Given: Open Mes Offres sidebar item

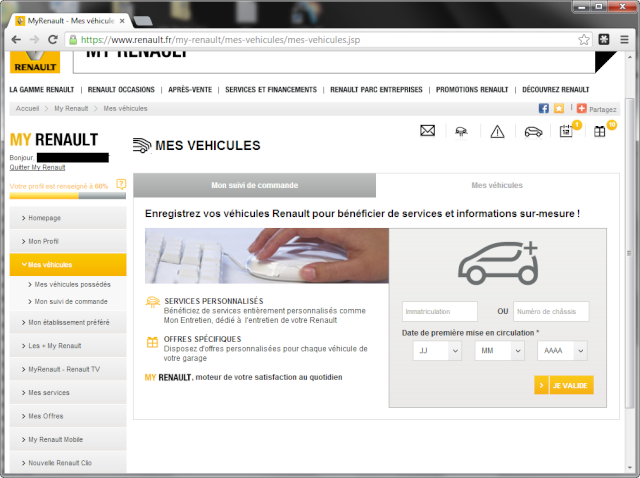Looking at the screenshot, I should coord(68,416).
